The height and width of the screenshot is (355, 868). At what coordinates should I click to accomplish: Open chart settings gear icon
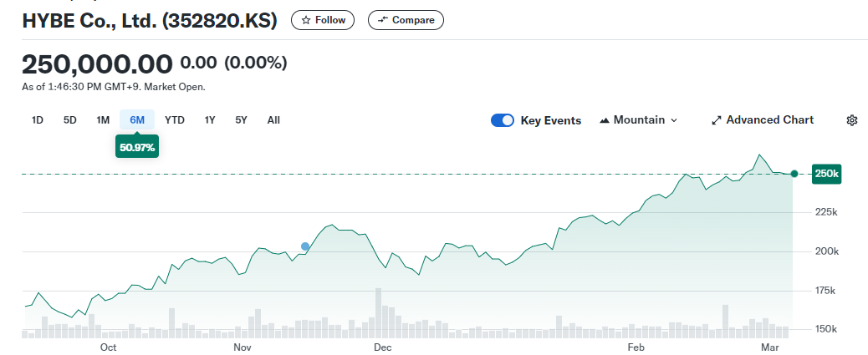(x=852, y=120)
